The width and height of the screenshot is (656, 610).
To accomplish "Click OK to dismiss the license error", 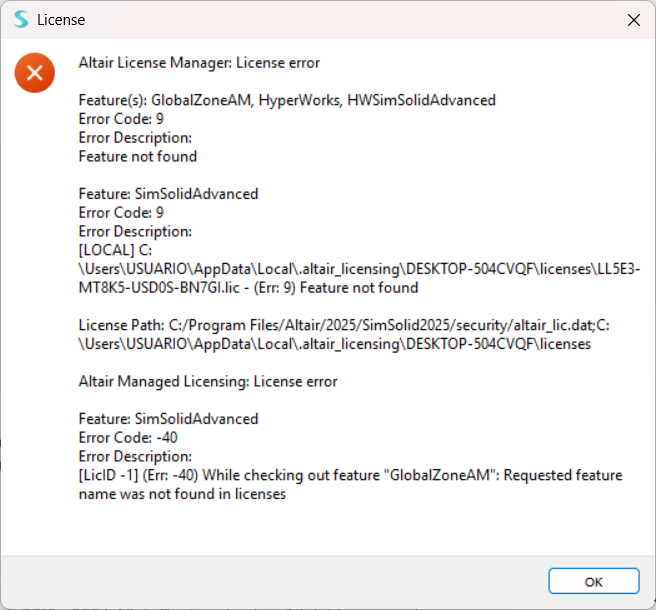I will coord(594,581).
